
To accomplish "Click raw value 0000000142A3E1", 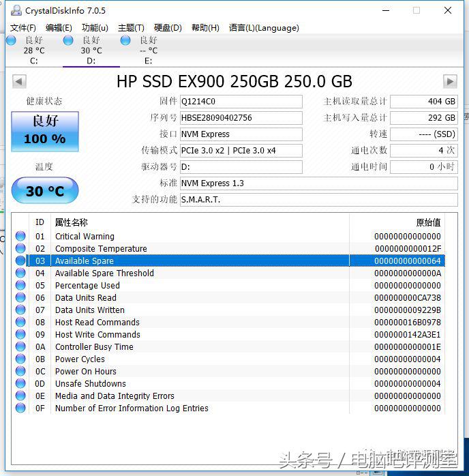I will [x=408, y=335].
